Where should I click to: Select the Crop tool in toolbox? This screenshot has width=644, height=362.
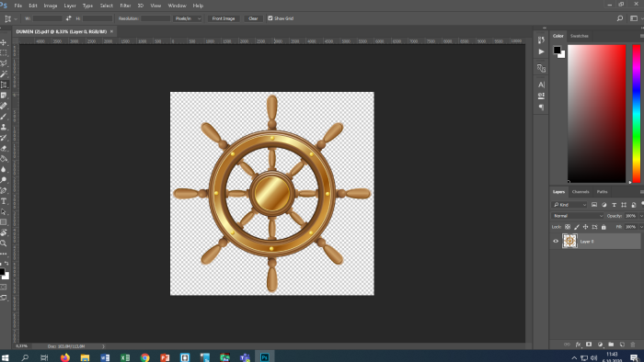coord(4,85)
